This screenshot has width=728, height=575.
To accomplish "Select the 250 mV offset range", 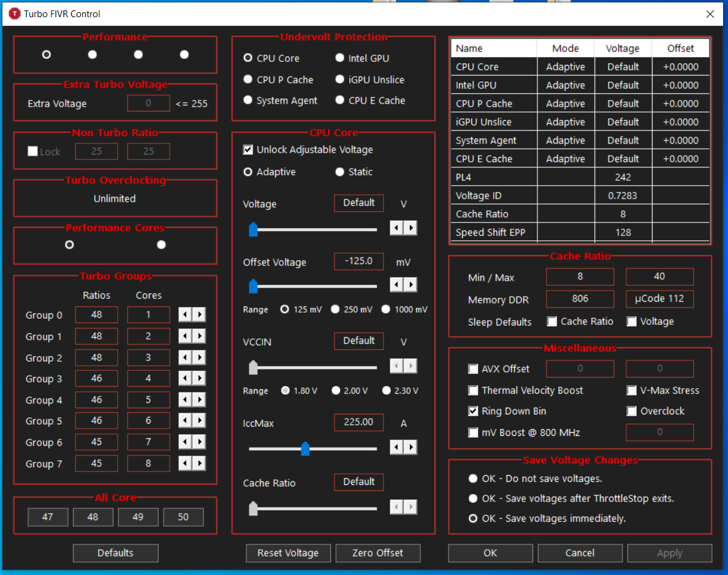I will (335, 310).
